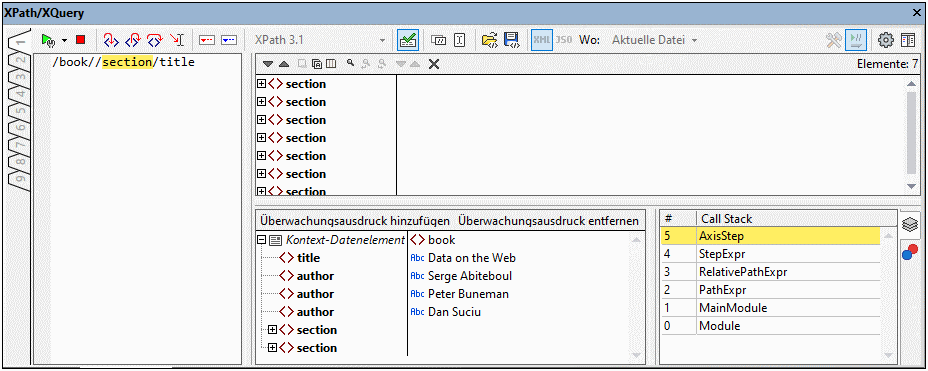
Task: Switch to builder mode with the hammer-wrench icon
Action: tap(834, 40)
